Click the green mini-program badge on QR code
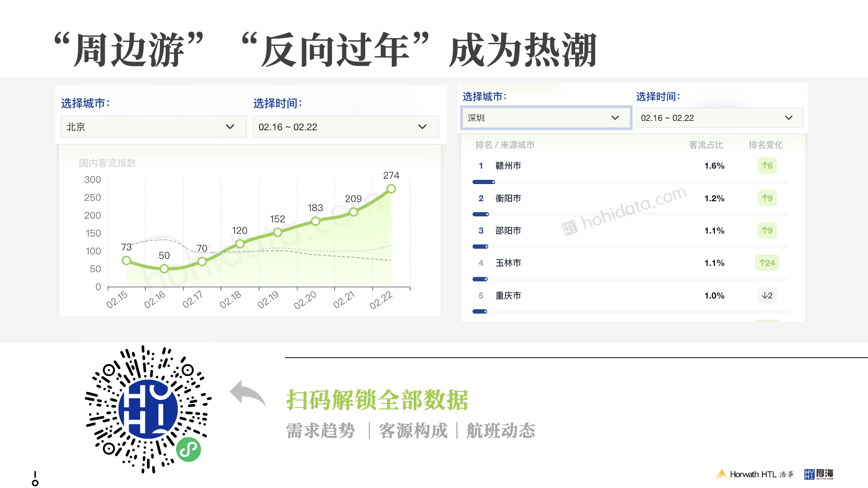The image size is (868, 488). (x=189, y=449)
